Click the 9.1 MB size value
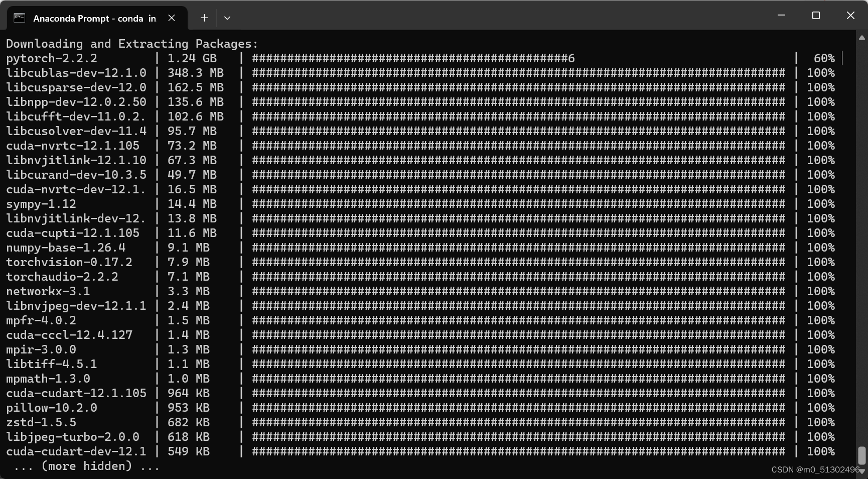The width and height of the screenshot is (868, 479). pyautogui.click(x=189, y=248)
